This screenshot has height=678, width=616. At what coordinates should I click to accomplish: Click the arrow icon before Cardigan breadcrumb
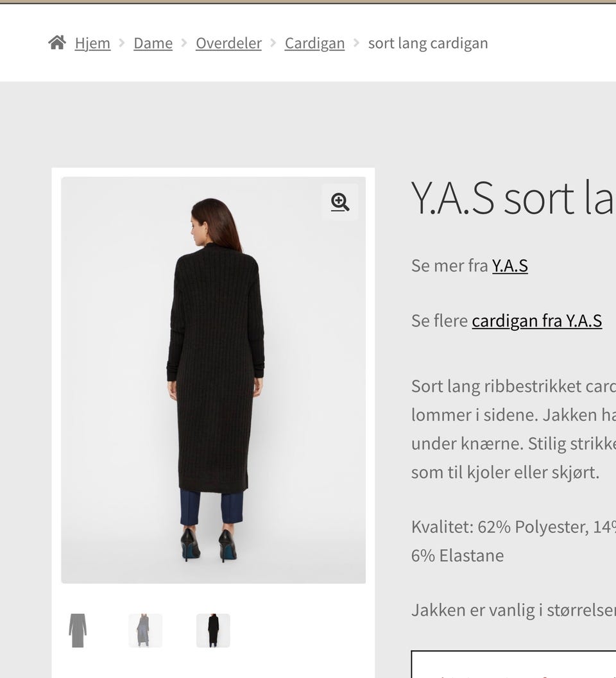tap(273, 43)
